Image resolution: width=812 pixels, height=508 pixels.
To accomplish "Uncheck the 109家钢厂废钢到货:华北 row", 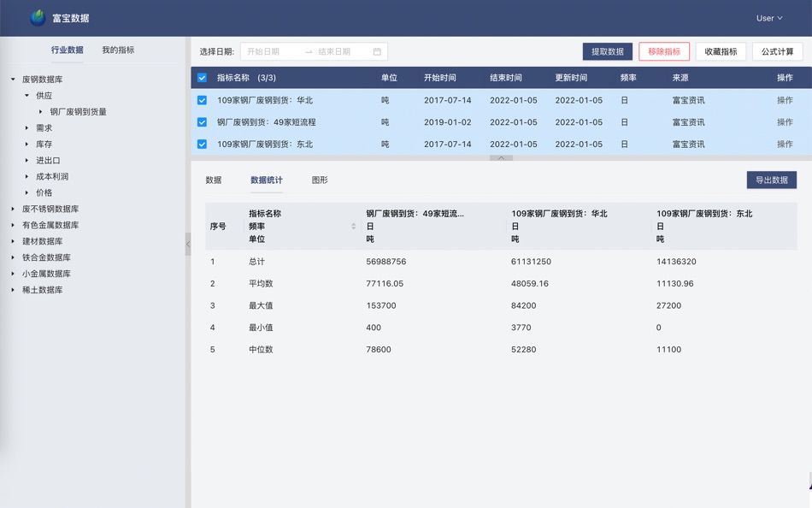I will point(202,100).
